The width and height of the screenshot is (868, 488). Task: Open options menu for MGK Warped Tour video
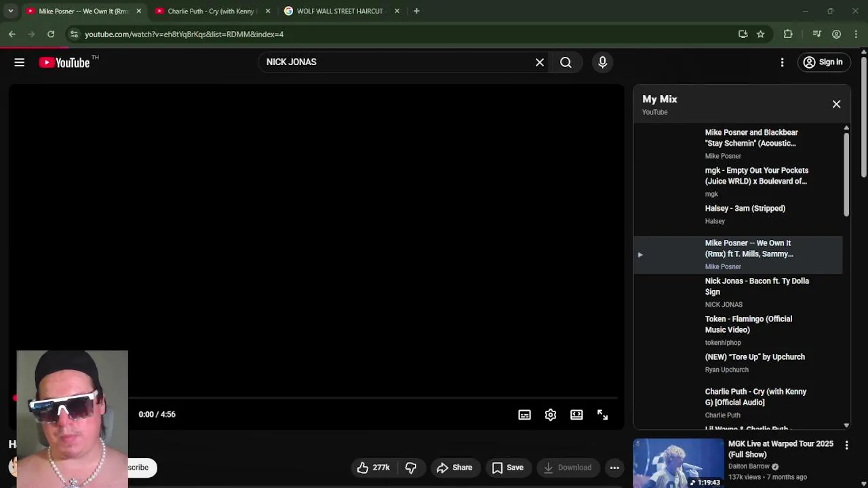[846, 445]
